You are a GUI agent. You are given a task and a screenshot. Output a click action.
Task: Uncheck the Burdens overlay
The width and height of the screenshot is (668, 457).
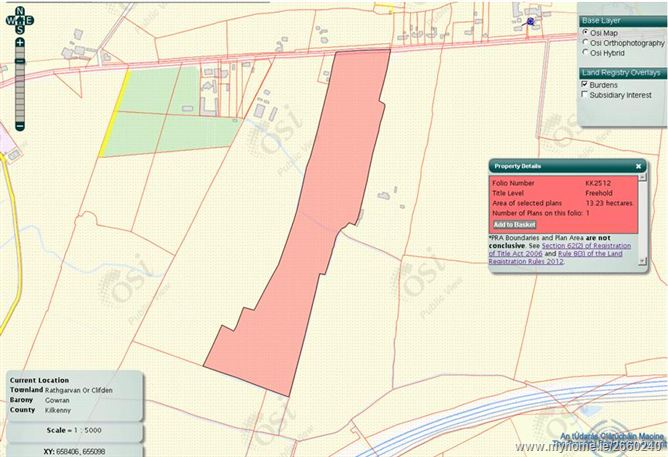586,85
